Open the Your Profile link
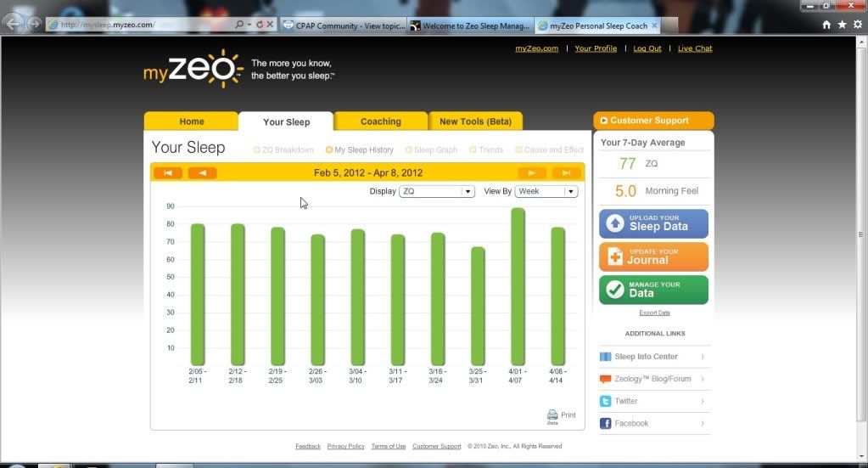868x468 pixels. pos(596,48)
